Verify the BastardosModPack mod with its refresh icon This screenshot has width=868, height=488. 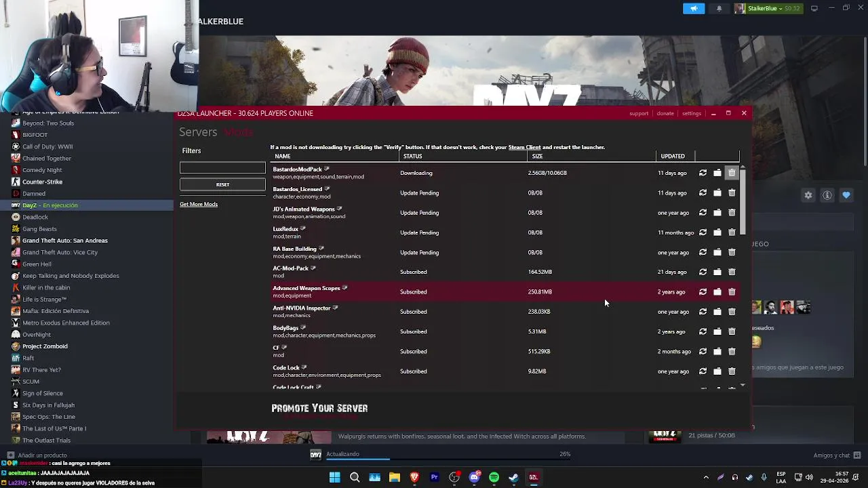(x=703, y=173)
